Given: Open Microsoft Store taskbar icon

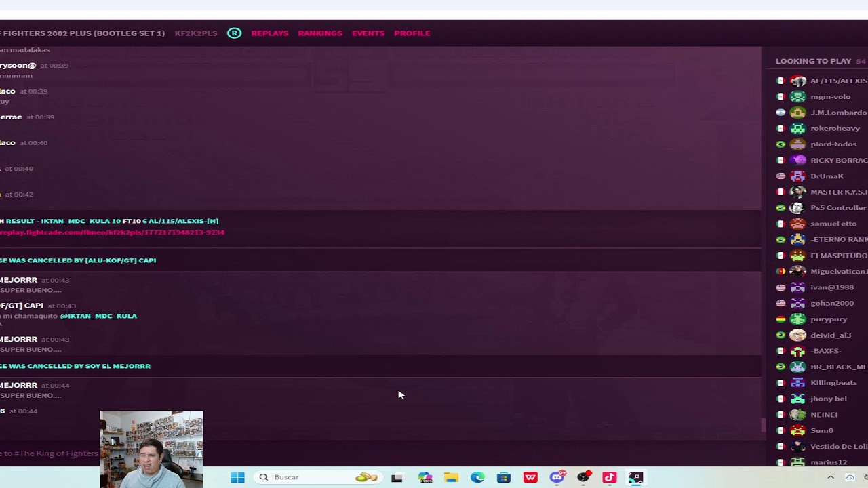Looking at the screenshot, I should (504, 478).
